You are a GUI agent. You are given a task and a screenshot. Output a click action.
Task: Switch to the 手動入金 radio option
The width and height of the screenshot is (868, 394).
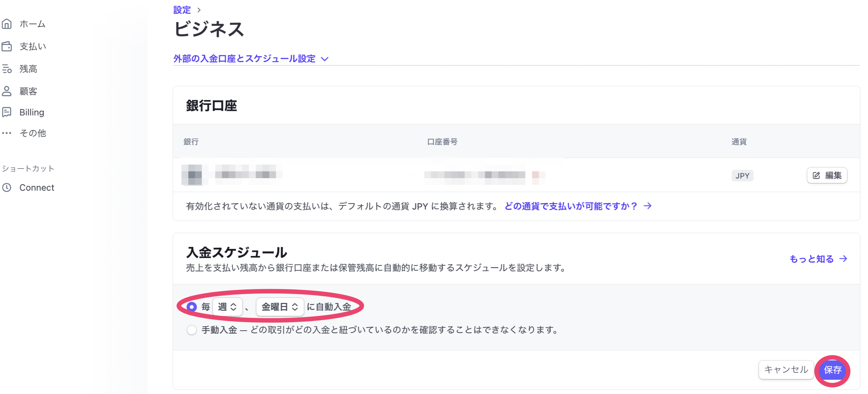tap(192, 330)
